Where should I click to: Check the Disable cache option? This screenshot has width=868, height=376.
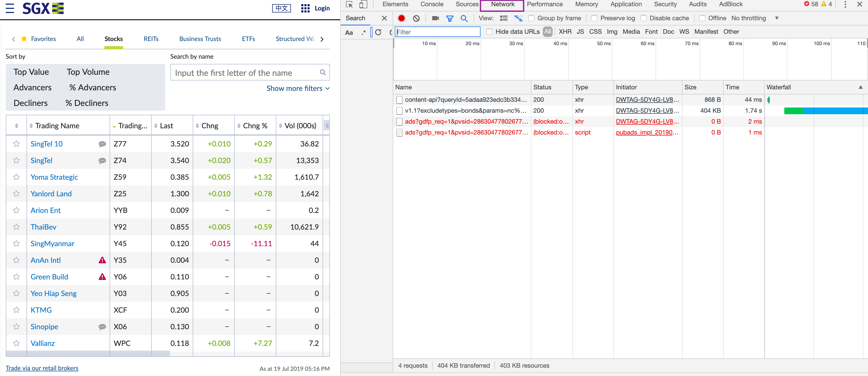click(643, 18)
